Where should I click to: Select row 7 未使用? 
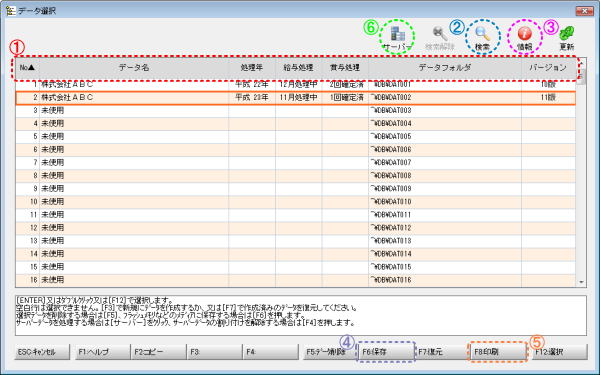(295, 163)
